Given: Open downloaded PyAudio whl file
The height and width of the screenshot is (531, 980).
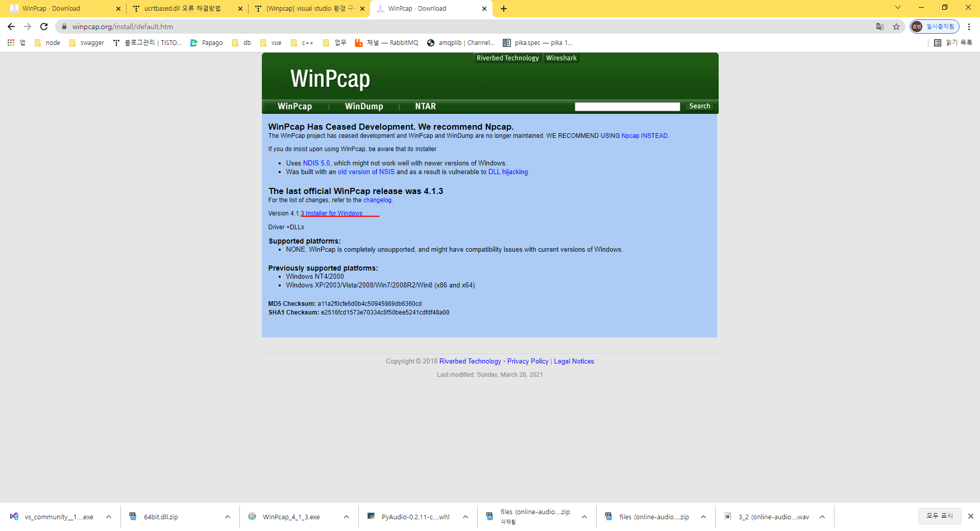Looking at the screenshot, I should coord(409,517).
